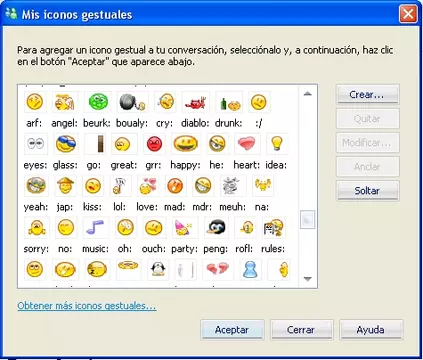Image resolution: width=423 pixels, height=360 pixels.
Task: Select the green beurk: emoticon
Action: (x=98, y=102)
